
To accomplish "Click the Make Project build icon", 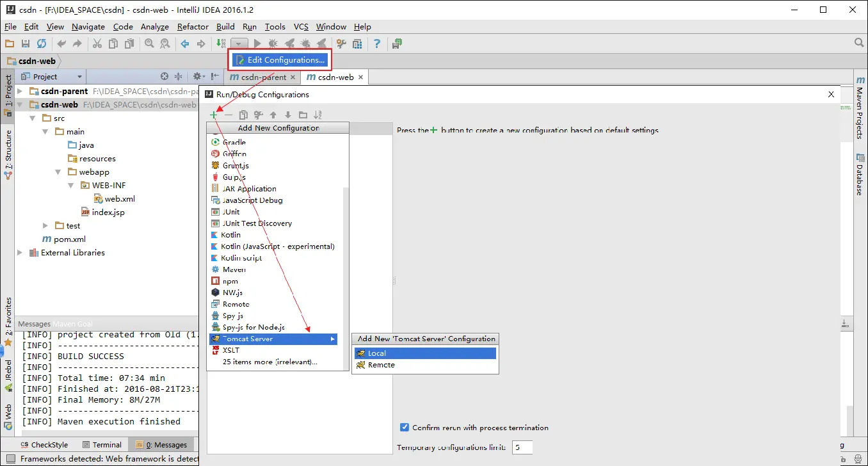I will (221, 44).
